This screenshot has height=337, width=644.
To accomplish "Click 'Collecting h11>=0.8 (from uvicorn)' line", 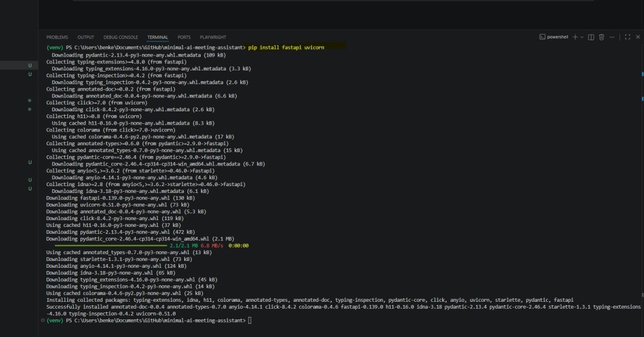I will (x=94, y=116).
